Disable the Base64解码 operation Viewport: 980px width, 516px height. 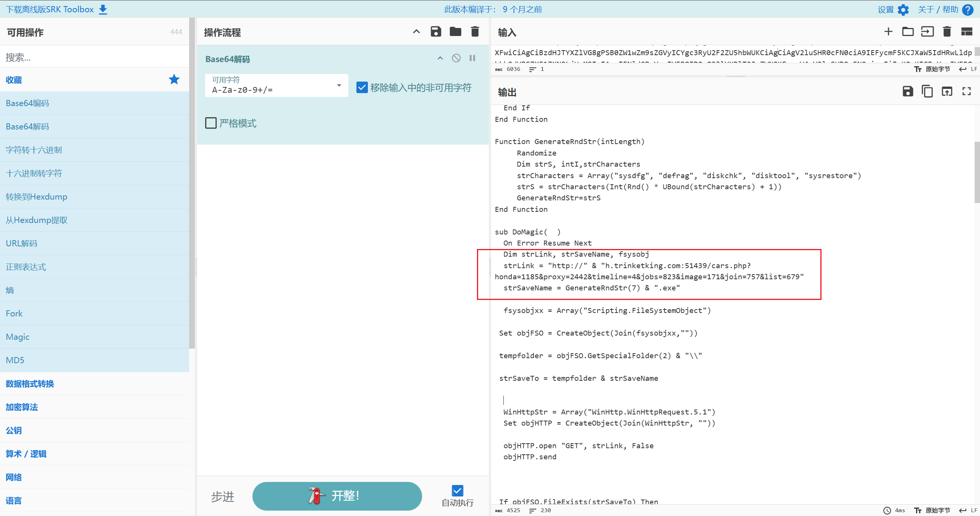456,58
